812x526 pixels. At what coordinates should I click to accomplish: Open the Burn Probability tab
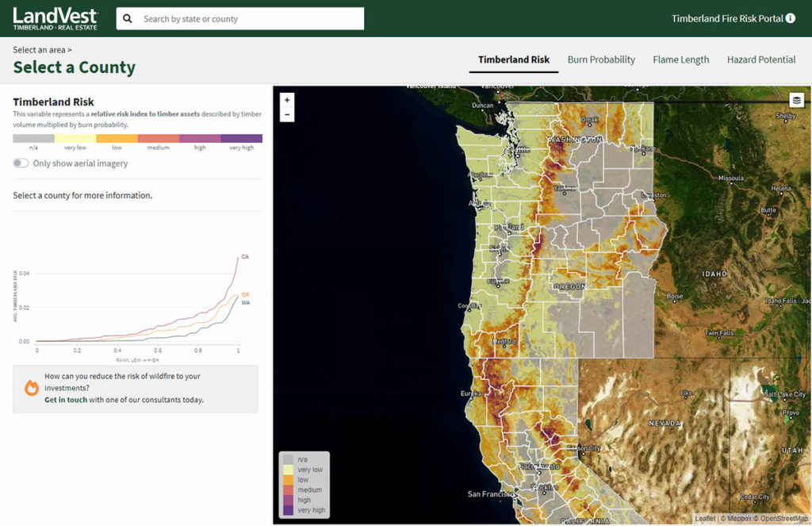click(601, 60)
